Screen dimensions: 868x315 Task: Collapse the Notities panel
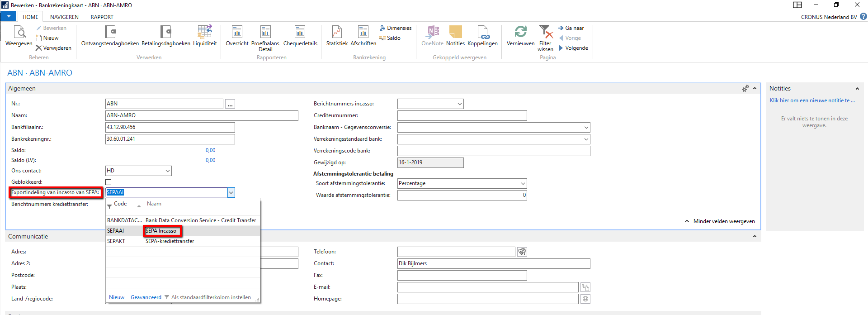tap(857, 88)
